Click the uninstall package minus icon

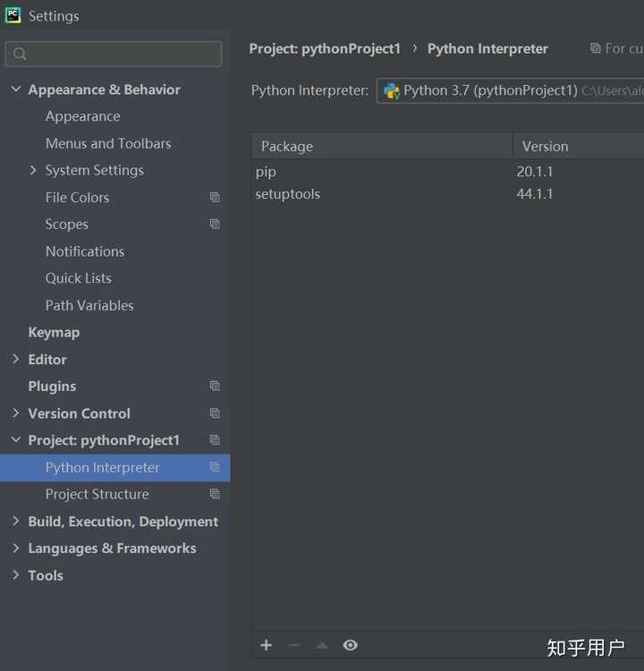(294, 645)
